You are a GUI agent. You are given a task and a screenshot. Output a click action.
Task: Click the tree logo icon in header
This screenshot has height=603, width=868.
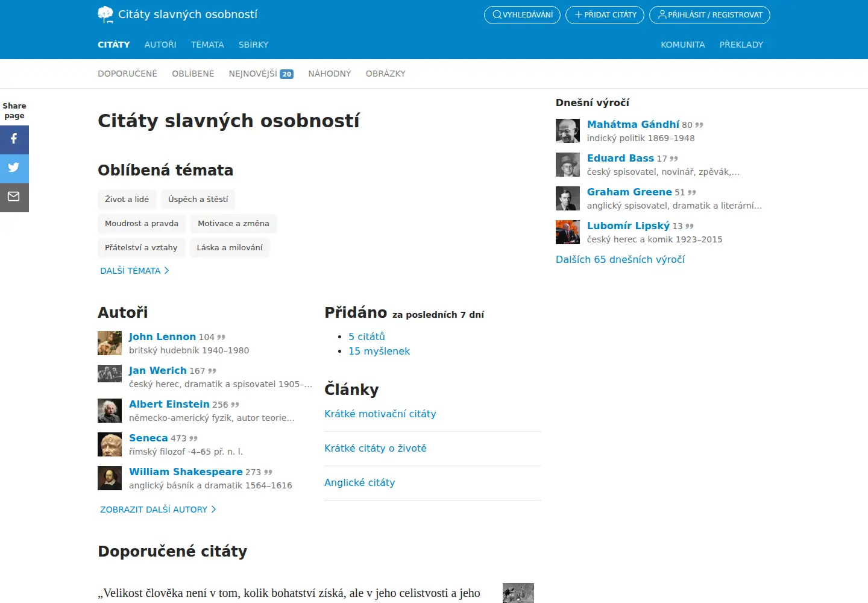click(105, 14)
